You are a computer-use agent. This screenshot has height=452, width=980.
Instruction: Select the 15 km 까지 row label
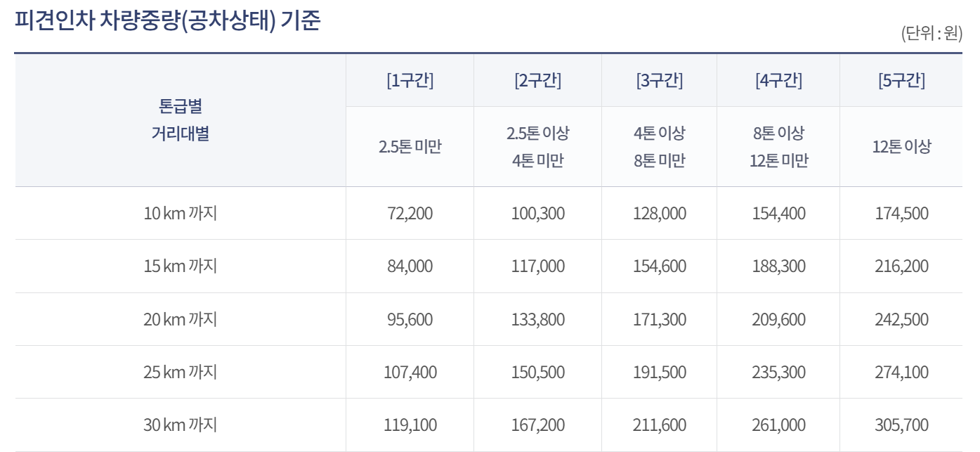click(x=181, y=266)
